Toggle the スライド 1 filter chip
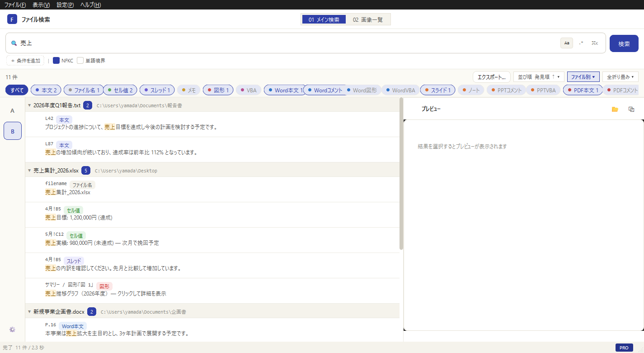Screen dimensions: 644x353 [437, 90]
